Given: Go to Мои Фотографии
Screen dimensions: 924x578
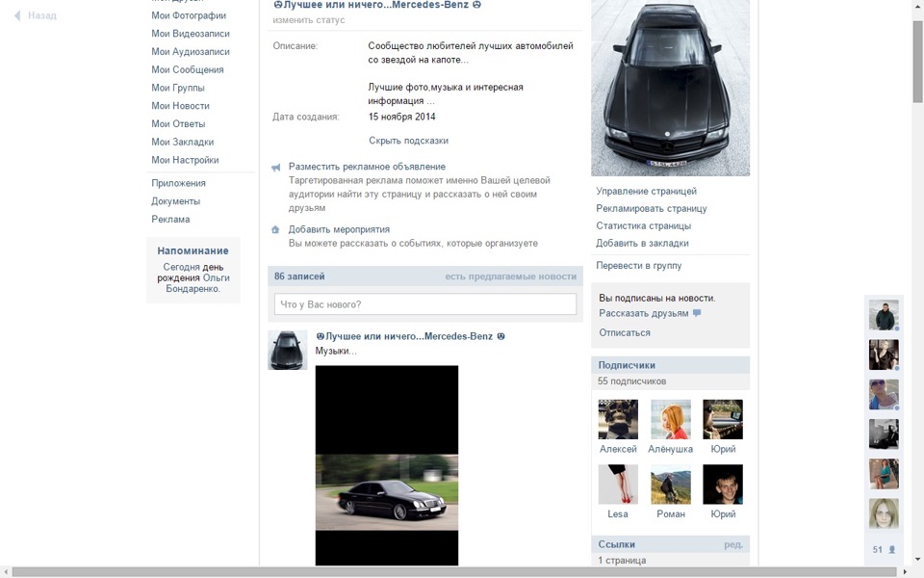Looking at the screenshot, I should [189, 16].
